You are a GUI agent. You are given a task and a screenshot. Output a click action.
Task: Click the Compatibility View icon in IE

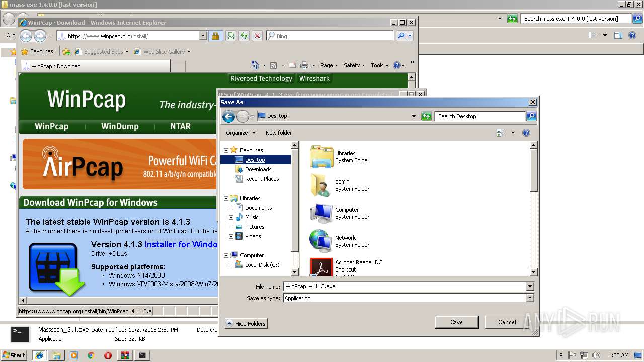tap(230, 36)
